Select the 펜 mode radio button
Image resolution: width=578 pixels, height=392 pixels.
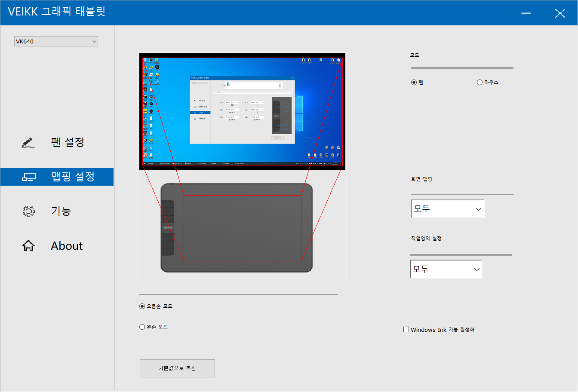click(414, 83)
